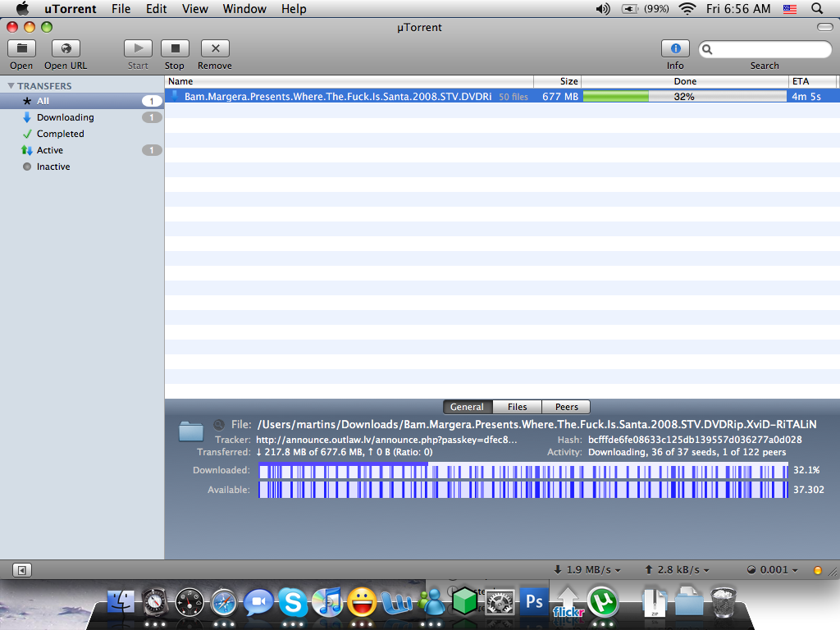Click the tracker announce URL text
840x630 pixels.
tap(387, 440)
